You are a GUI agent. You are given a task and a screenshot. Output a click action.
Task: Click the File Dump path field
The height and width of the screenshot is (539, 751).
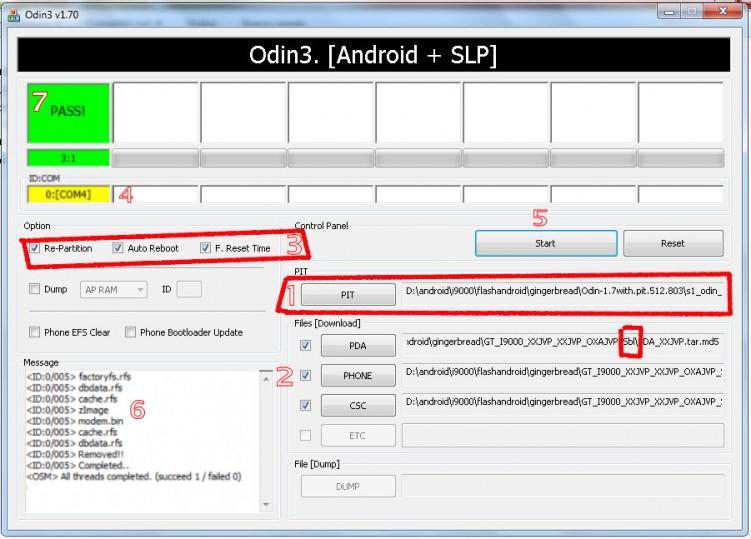563,486
